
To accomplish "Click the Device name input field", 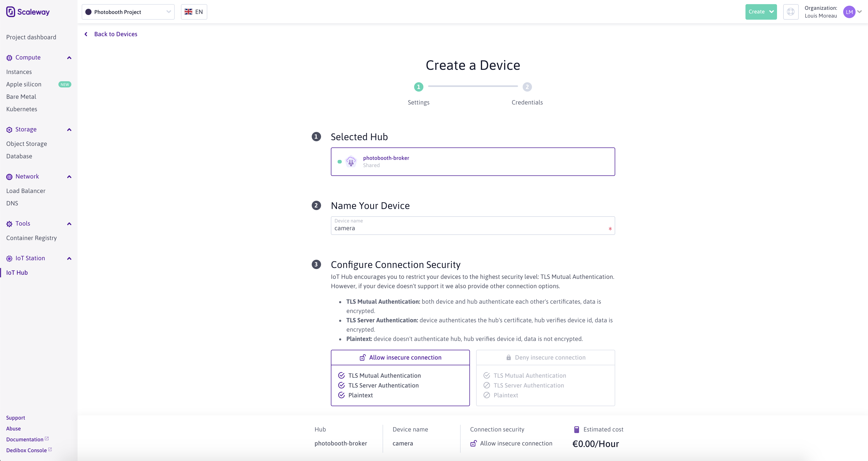I will click(473, 228).
